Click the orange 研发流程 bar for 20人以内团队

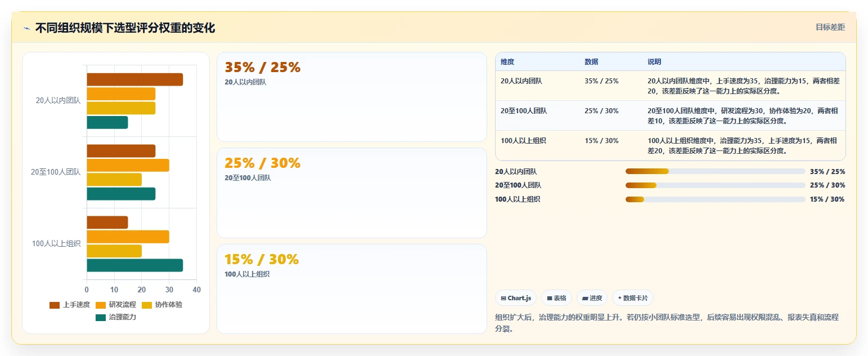click(121, 94)
